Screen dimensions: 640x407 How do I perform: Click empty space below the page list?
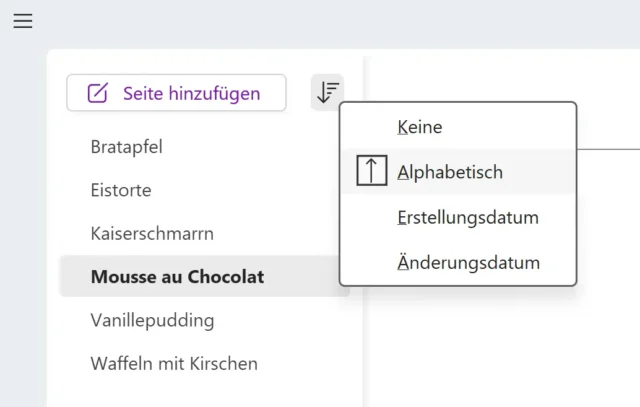[200, 393]
